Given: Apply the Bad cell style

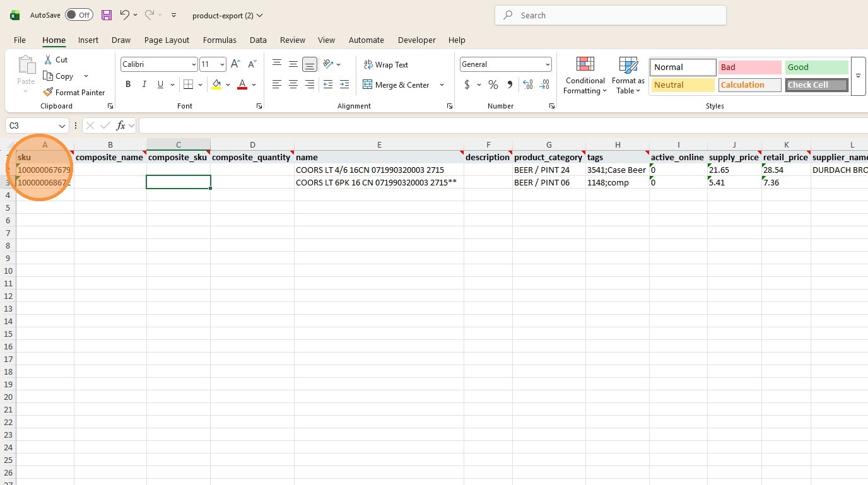Looking at the screenshot, I should (x=750, y=67).
